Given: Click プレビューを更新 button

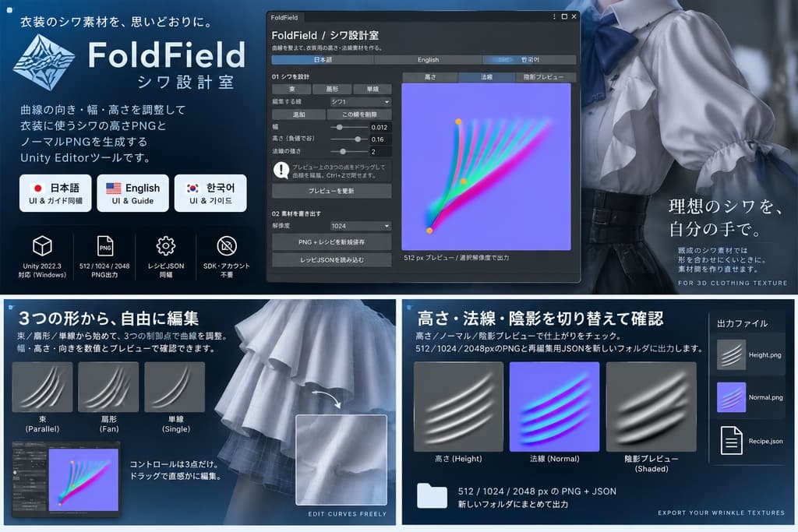Looking at the screenshot, I should pyautogui.click(x=332, y=191).
